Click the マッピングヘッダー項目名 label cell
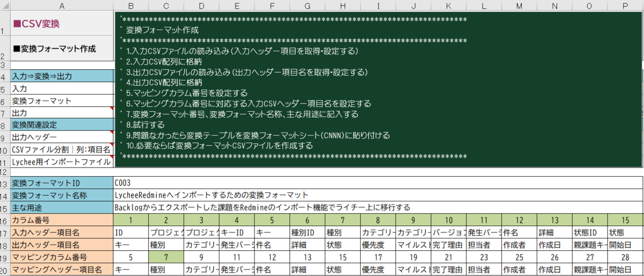The height and width of the screenshot is (276, 644). click(x=62, y=270)
